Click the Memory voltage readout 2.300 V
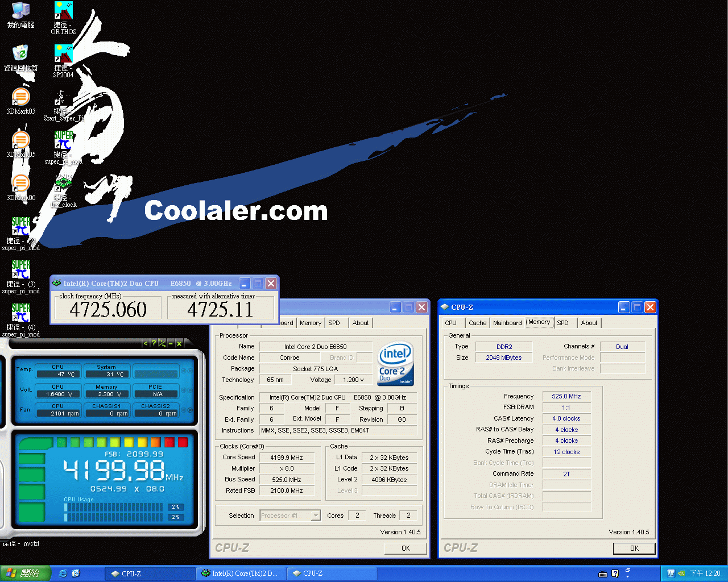 [x=107, y=394]
